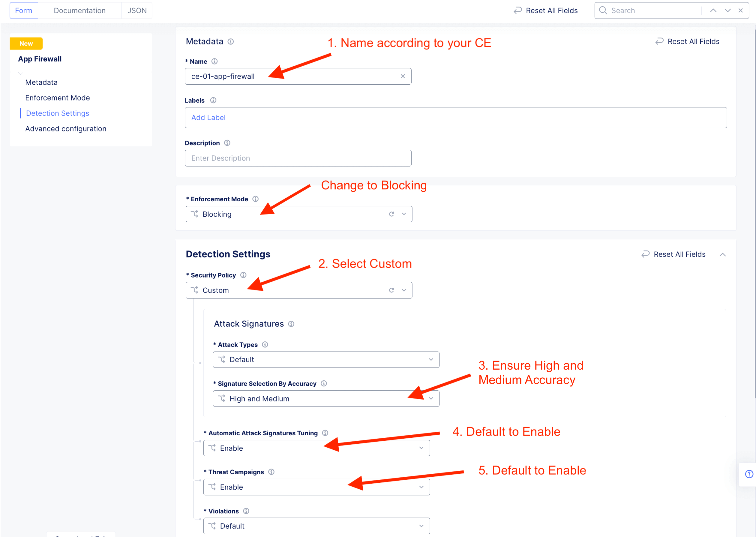Click info icon beside Attack Signatures

(291, 324)
